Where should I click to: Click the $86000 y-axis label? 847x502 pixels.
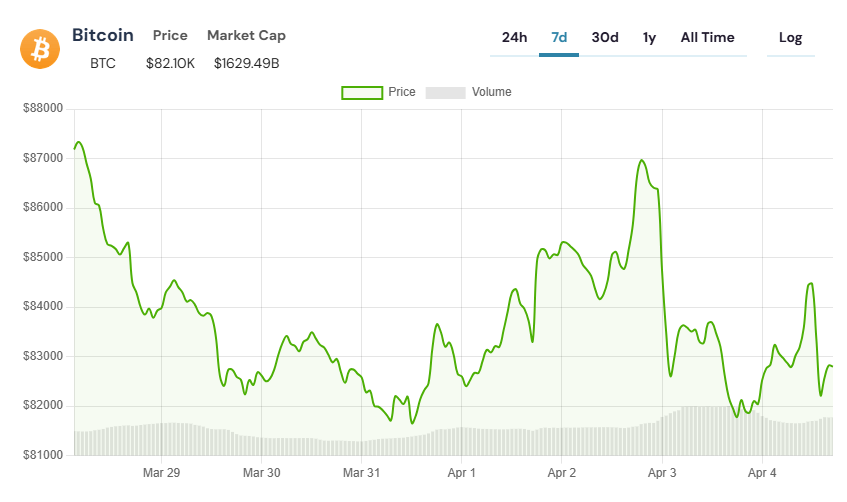click(x=43, y=207)
